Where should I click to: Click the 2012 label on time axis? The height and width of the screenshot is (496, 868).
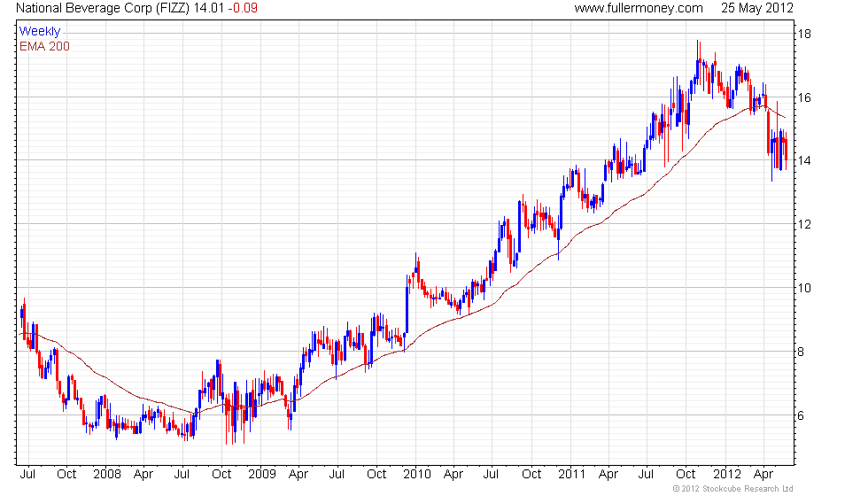[x=725, y=474]
